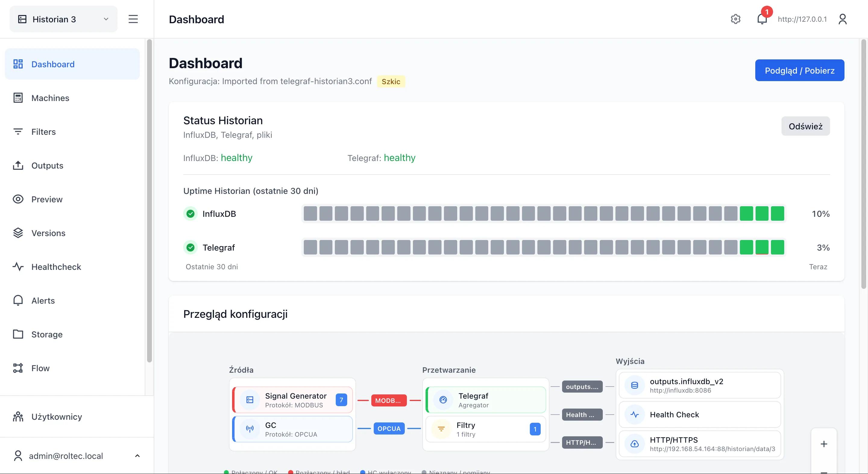Viewport: 868px width, 474px height.
Task: Select the Telegraf Agregator node
Action: coord(486,400)
